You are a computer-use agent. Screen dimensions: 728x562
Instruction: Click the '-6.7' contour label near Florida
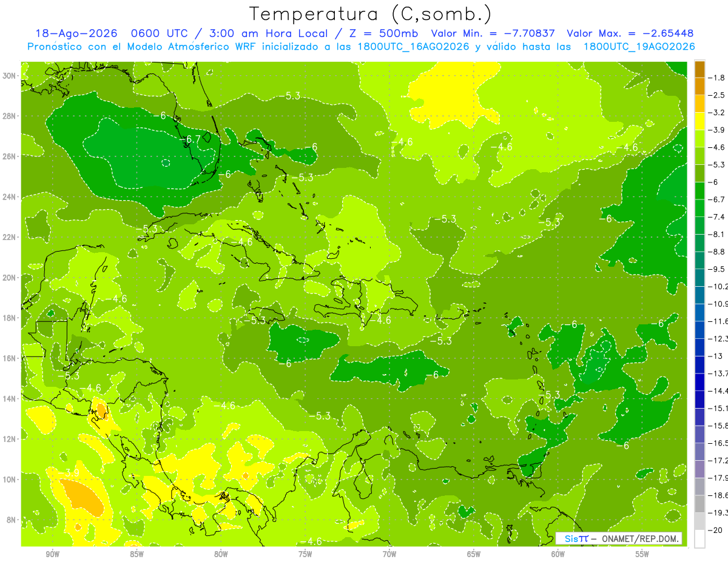coord(190,139)
